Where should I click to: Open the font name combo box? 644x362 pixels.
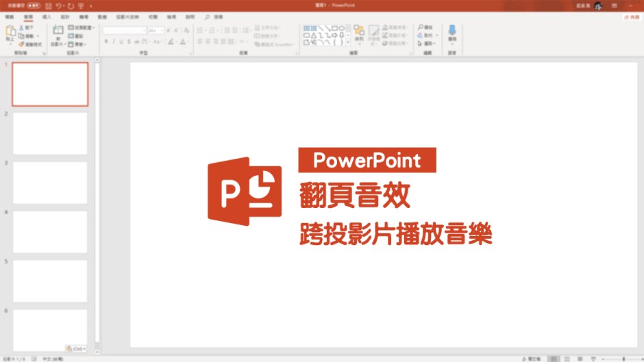(x=124, y=30)
